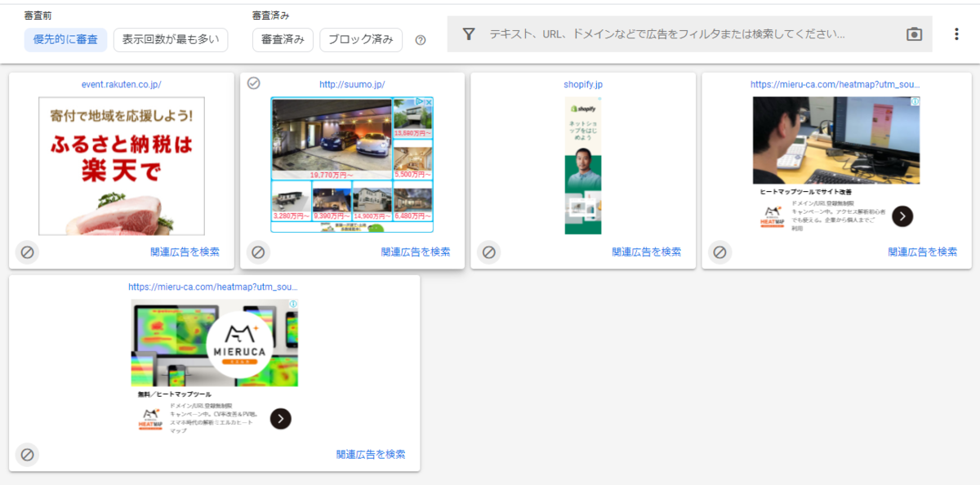Click the Rakuten ふるさと納税 ad image
This screenshot has height=485, width=980.
[122, 166]
